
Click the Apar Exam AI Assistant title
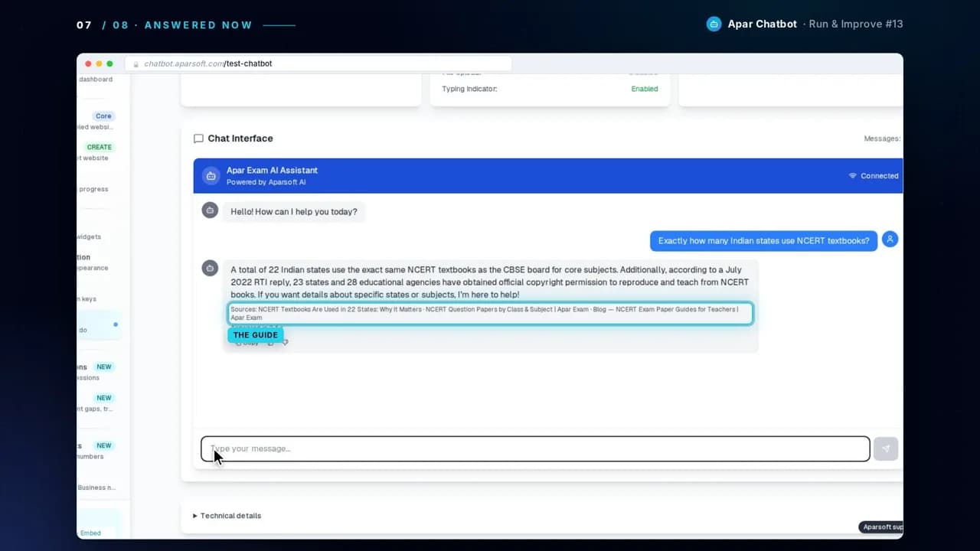click(x=272, y=171)
